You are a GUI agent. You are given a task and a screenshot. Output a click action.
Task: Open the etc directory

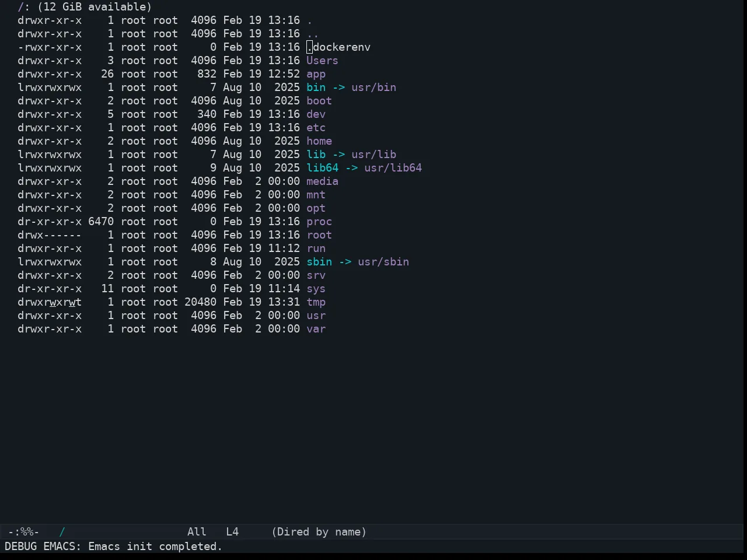316,128
